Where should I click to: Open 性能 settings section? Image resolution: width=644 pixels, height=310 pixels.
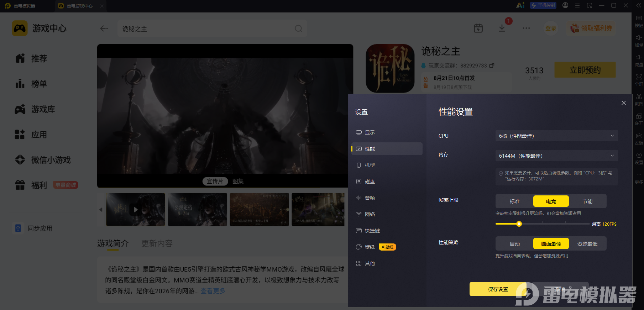(387, 149)
